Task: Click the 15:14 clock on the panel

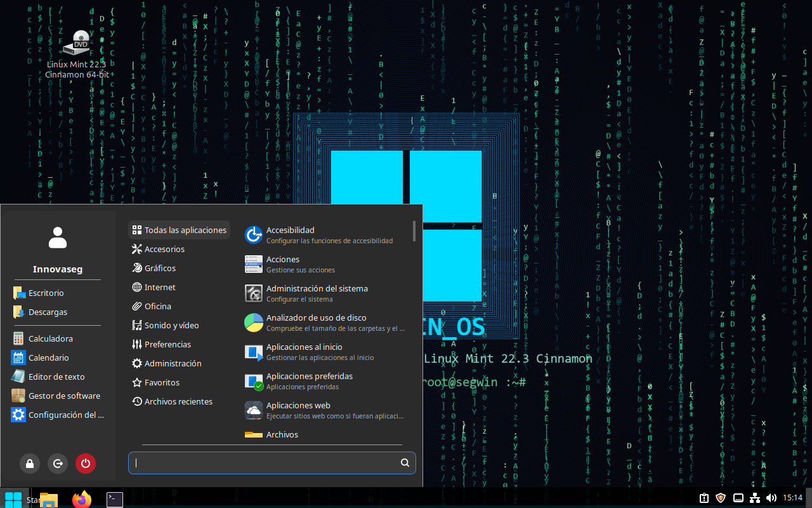Action: [793, 498]
